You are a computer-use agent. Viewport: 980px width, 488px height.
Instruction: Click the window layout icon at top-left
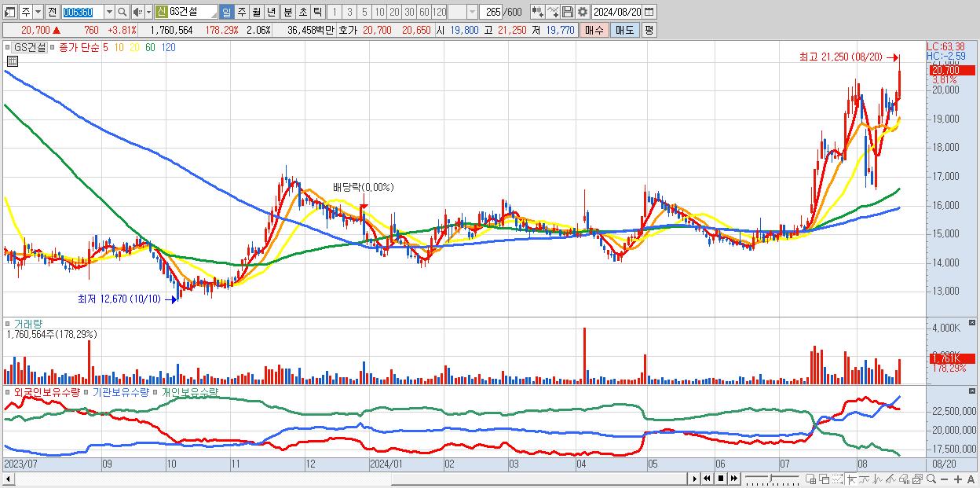tap(10, 12)
